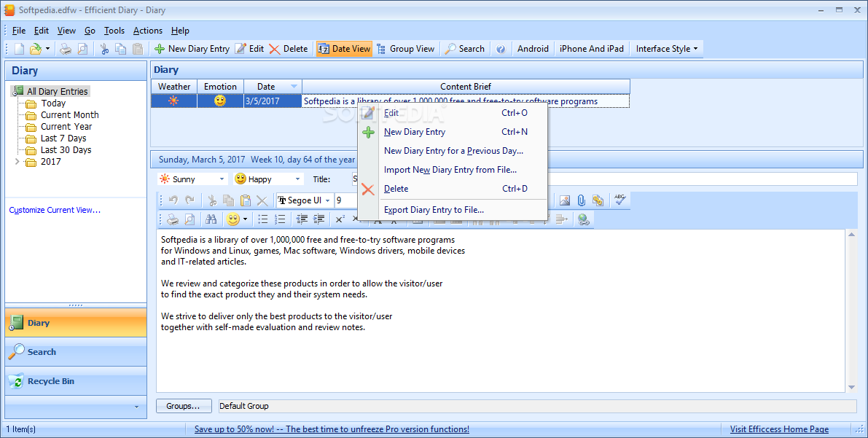Switch to Date View
Viewport: 868px width, 438px height.
tap(344, 49)
